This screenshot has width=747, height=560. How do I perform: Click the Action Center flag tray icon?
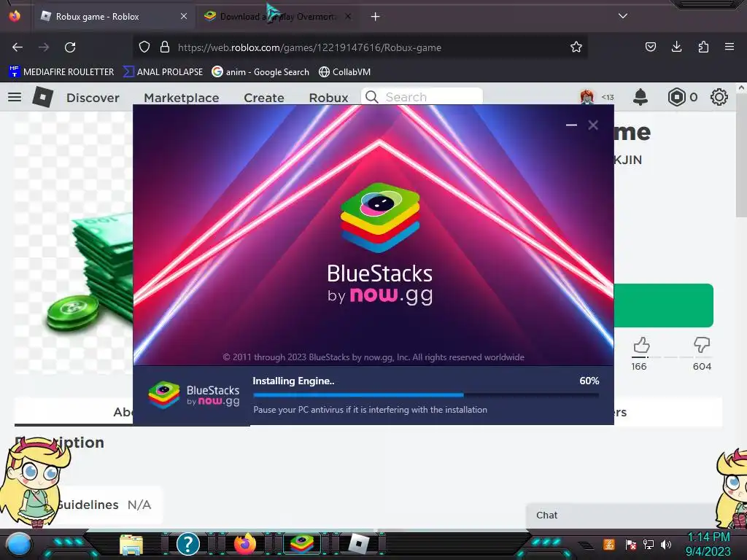click(x=631, y=544)
